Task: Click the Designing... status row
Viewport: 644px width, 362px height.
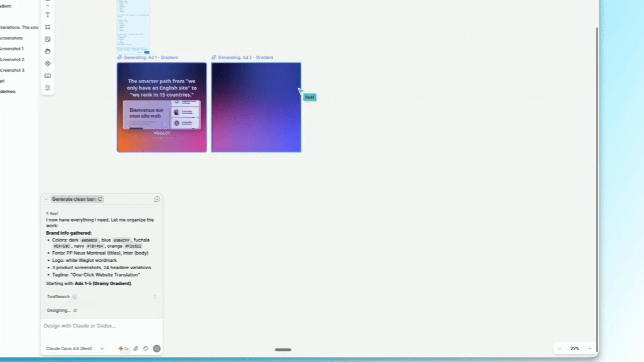Action: coord(101,311)
